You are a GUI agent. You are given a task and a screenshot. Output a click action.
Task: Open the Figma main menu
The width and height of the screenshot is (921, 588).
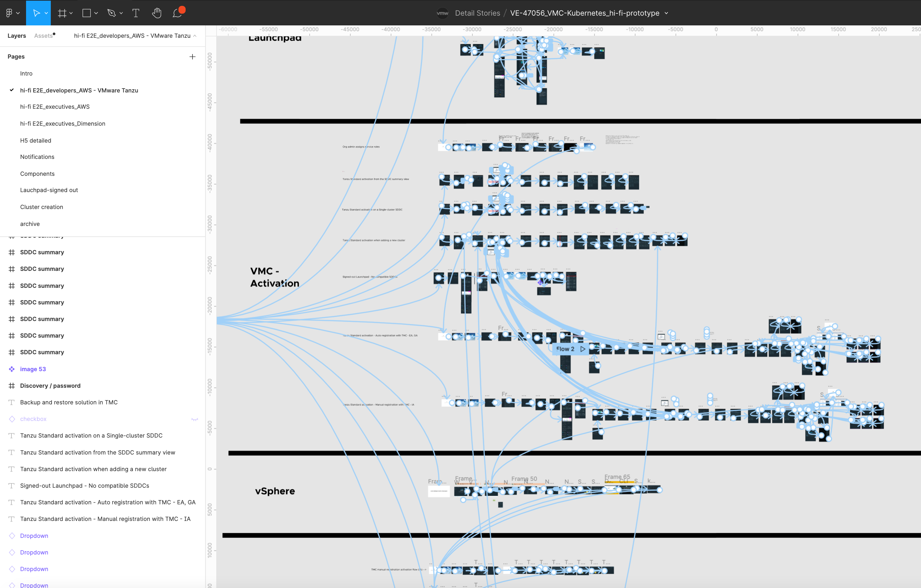[9, 13]
